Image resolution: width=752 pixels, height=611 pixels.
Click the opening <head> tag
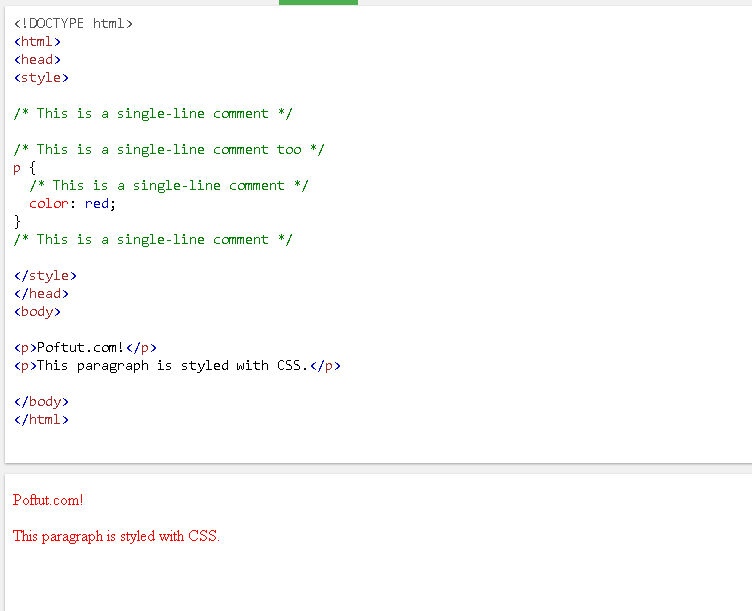[x=37, y=59]
